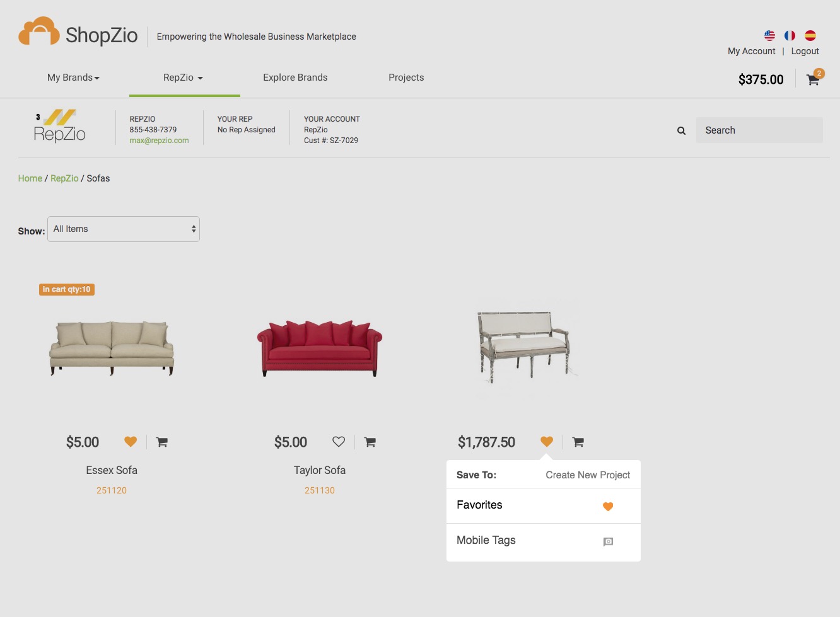Choose the Spanish flag language
This screenshot has height=617, width=840.
(810, 35)
